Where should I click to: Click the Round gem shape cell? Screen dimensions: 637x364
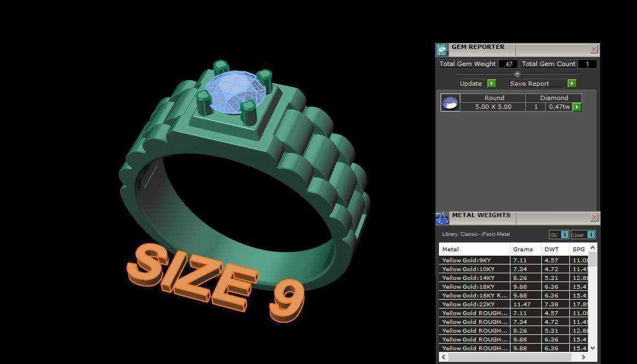point(494,98)
